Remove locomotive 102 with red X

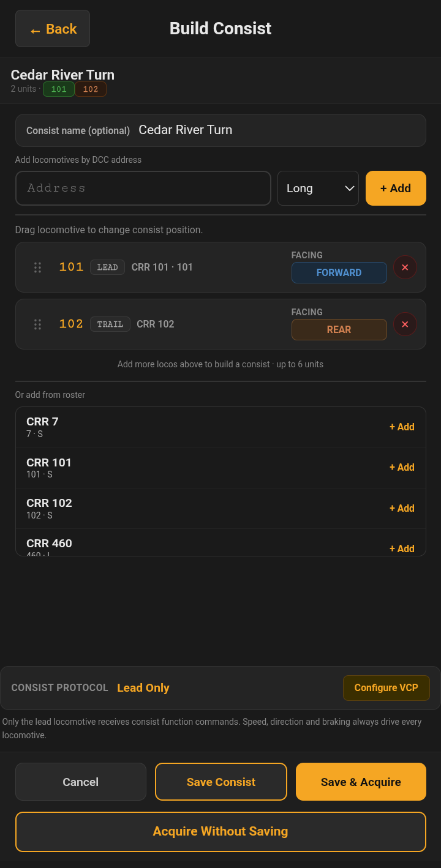pyautogui.click(x=405, y=324)
